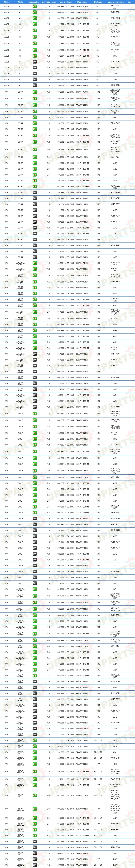Click petrol icon in Golf 3.2 row

(35, 512)
